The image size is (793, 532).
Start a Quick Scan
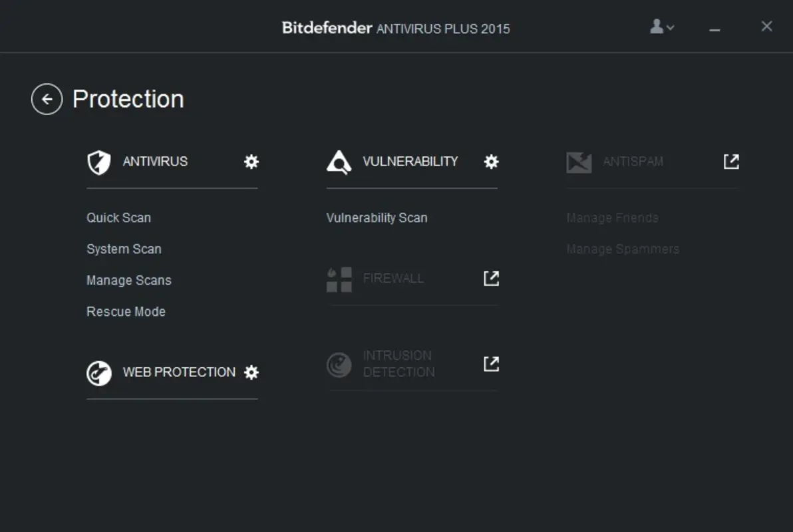[118, 217]
